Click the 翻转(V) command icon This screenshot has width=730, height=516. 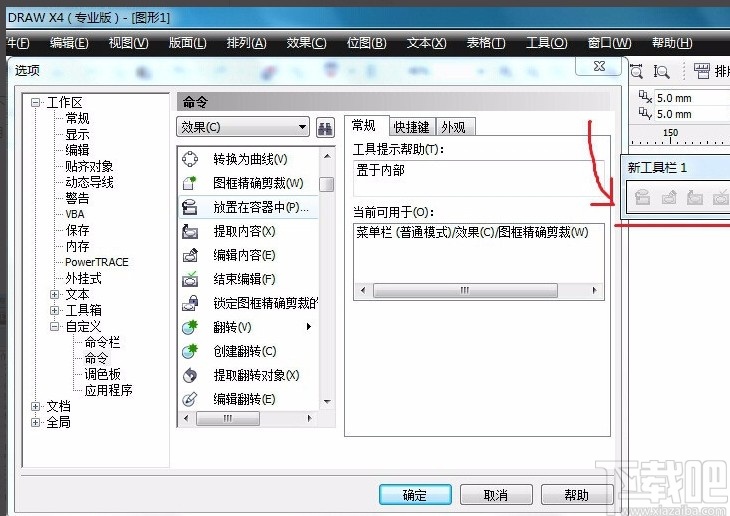point(190,327)
